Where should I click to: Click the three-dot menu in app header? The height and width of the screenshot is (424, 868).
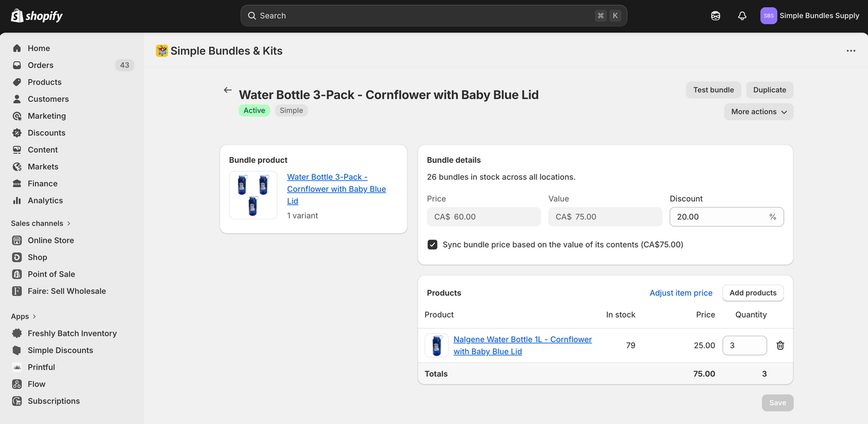tap(851, 51)
